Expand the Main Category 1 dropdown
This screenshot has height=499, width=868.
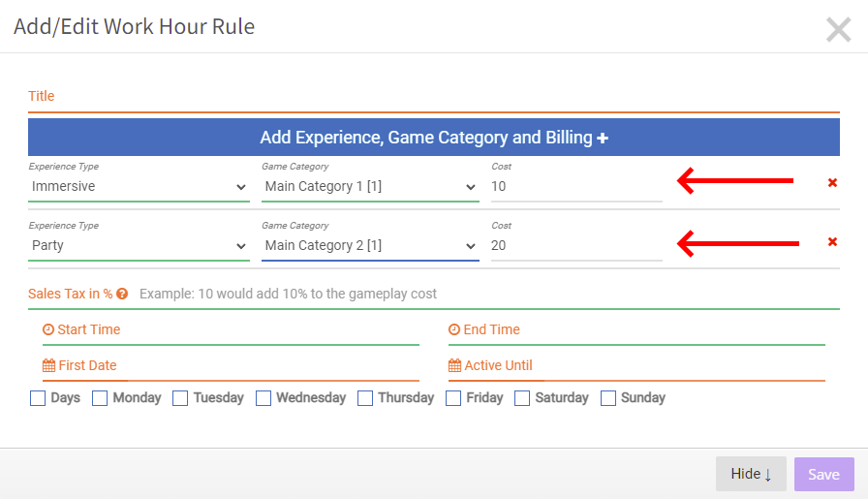click(370, 187)
